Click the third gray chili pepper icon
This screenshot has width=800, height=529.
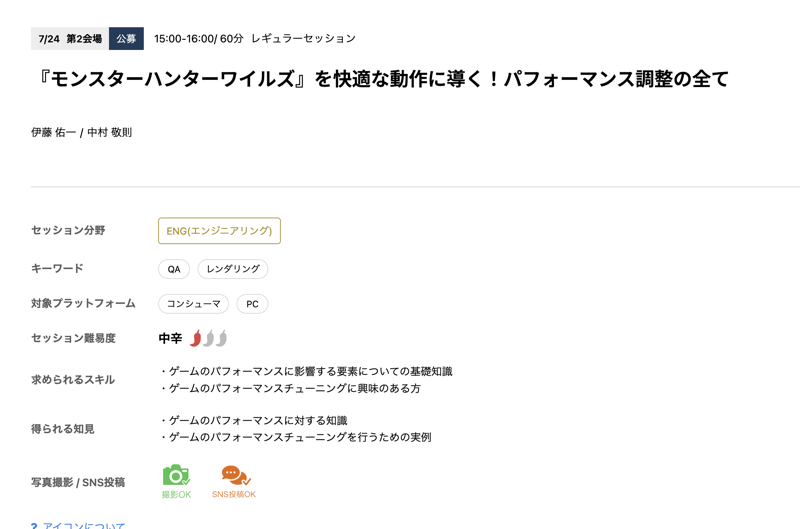click(x=221, y=338)
